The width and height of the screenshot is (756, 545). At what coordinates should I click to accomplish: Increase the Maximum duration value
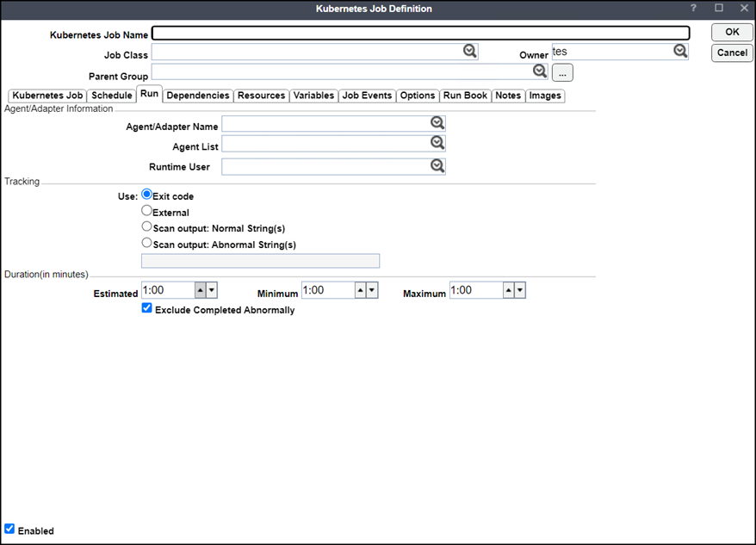pyautogui.click(x=509, y=290)
